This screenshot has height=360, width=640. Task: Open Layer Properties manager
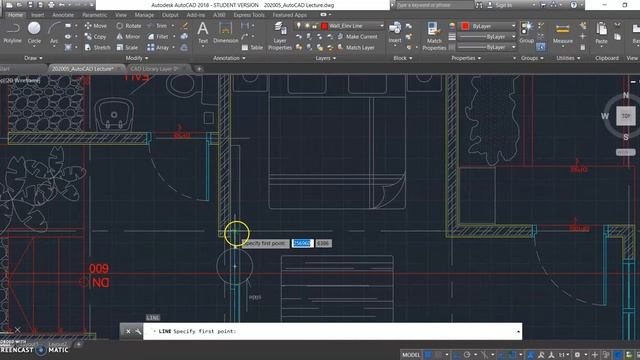[x=280, y=36]
